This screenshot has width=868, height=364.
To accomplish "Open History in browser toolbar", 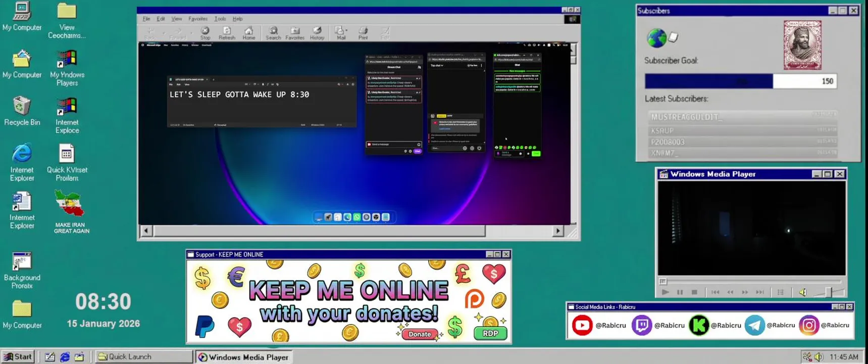I will click(x=317, y=33).
